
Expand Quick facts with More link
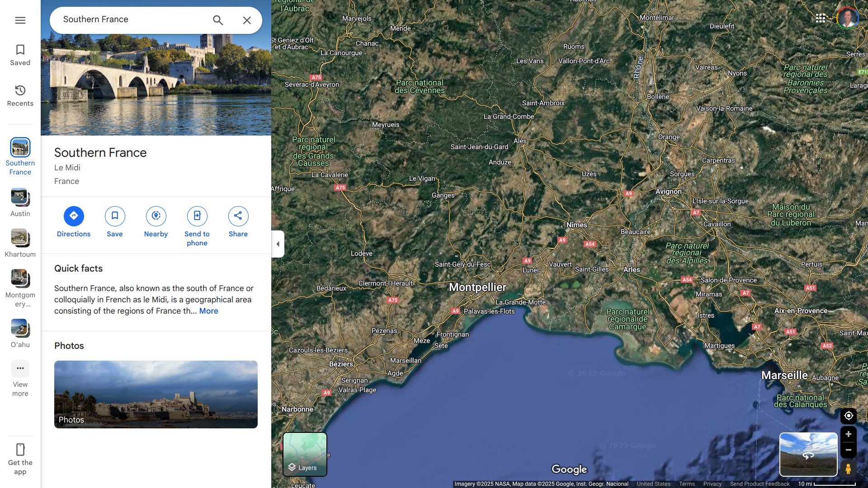pos(208,311)
